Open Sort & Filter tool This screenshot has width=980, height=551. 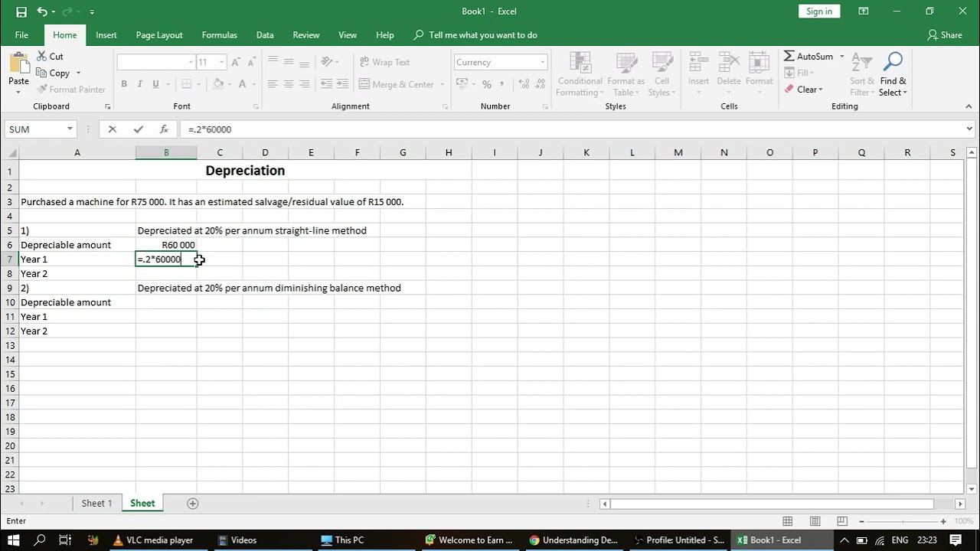[x=862, y=73]
